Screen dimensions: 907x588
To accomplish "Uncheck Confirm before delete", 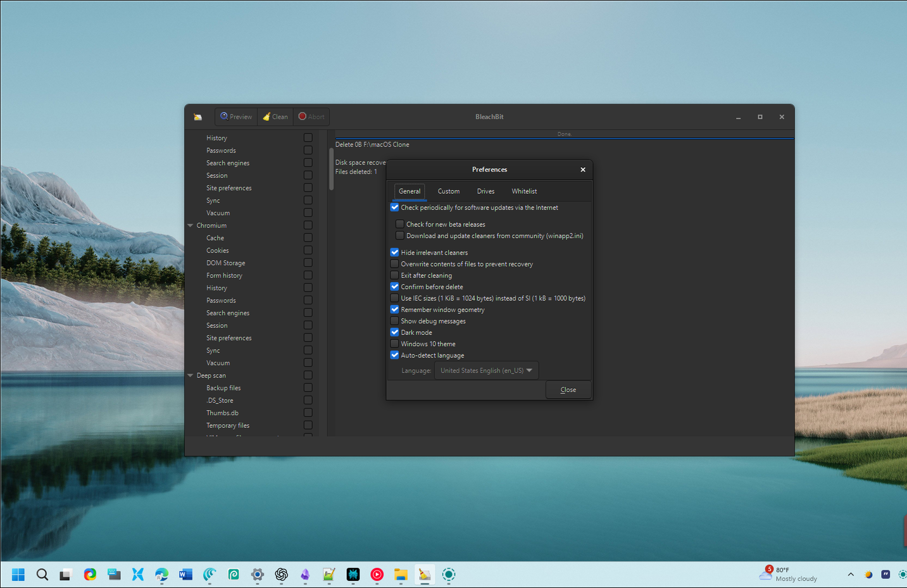I will [x=395, y=287].
